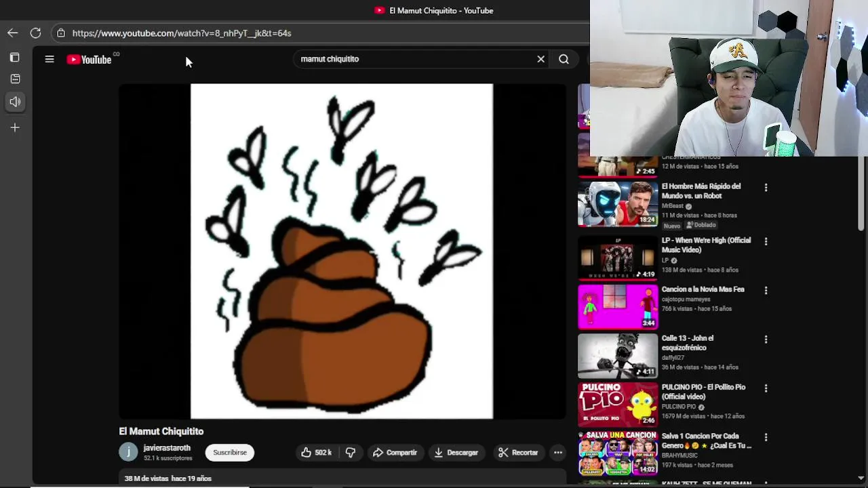Open the site info lock icon
The image size is (868, 488).
[x=61, y=33]
